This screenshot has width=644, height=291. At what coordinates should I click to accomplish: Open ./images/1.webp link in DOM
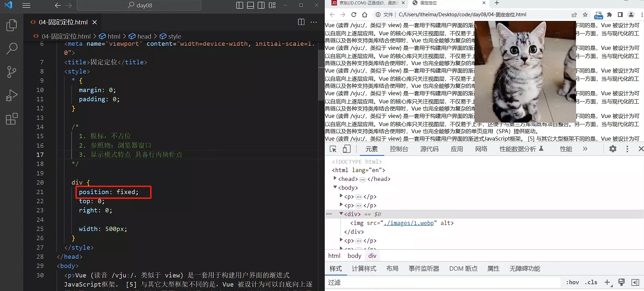tap(409, 223)
